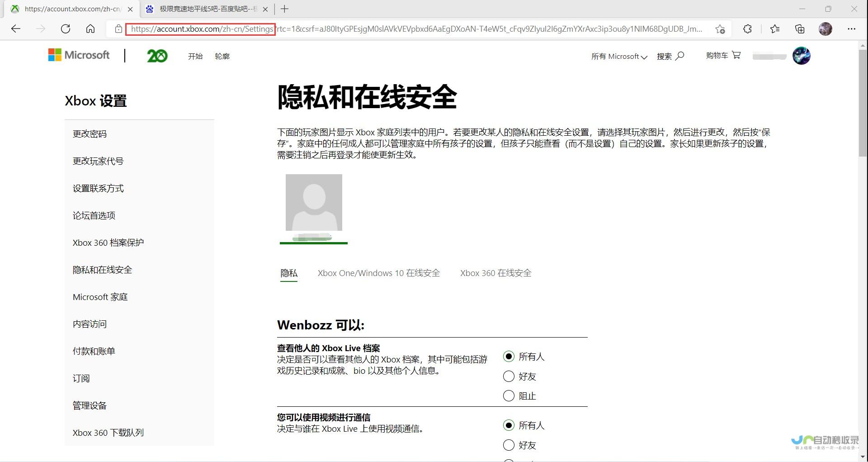Screen dimensions: 868x462
Task: Open the browser home page icon
Action: (90, 29)
